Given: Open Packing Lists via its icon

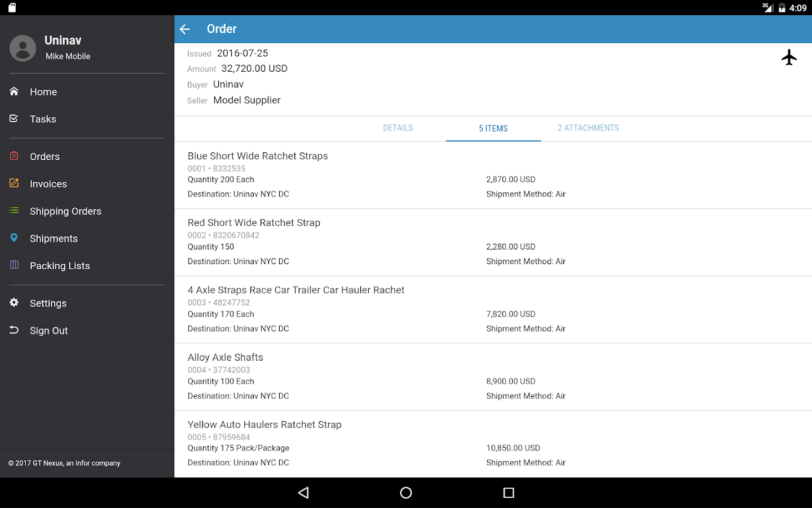Looking at the screenshot, I should [14, 265].
